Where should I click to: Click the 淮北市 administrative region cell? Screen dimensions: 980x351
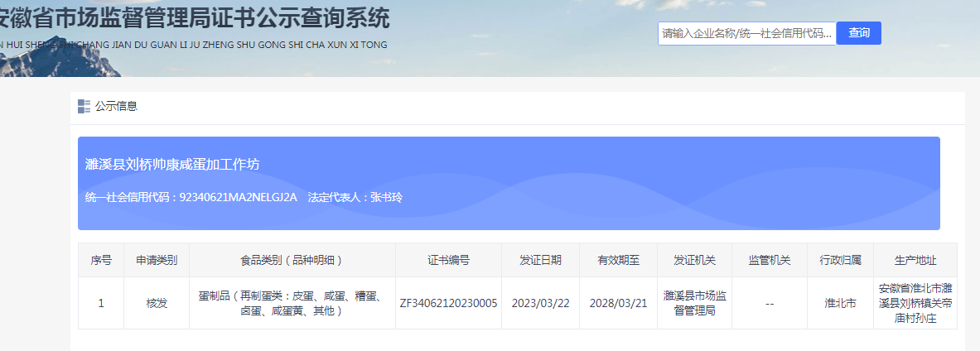839,303
